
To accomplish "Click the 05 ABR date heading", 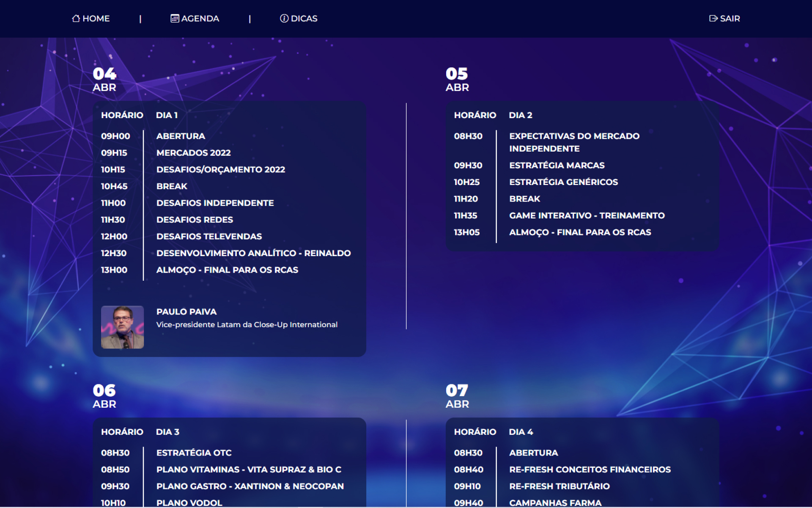I will click(x=457, y=79).
